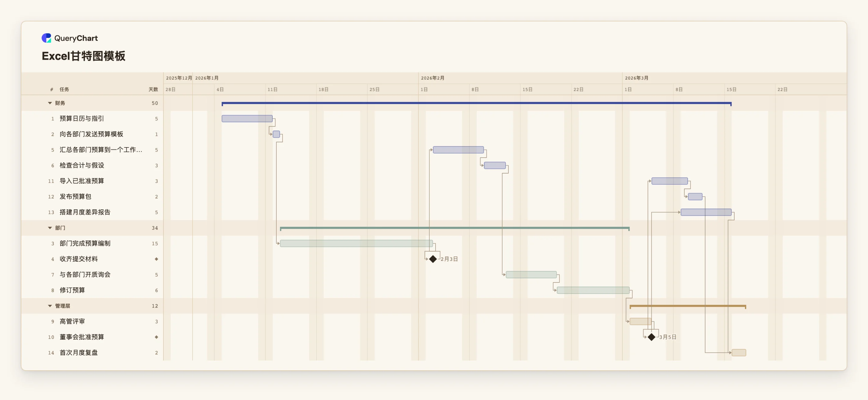
Task: Select the 首次月度复盘 task bar
Action: (x=739, y=353)
